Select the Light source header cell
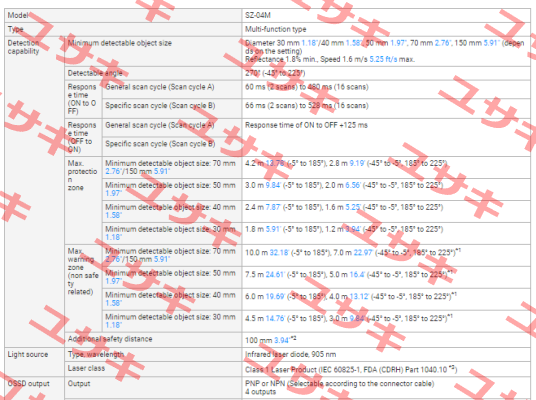The image size is (536, 400). [35, 362]
